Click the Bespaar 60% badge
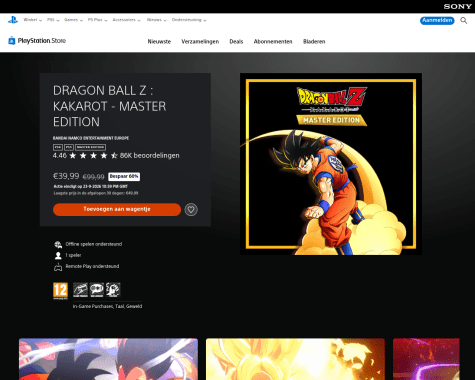 tap(124, 176)
